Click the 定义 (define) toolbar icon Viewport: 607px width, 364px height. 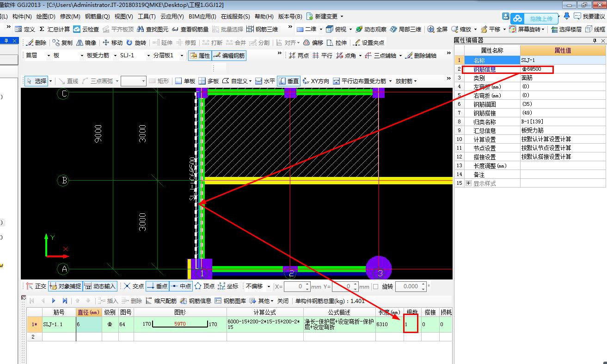tap(25, 29)
